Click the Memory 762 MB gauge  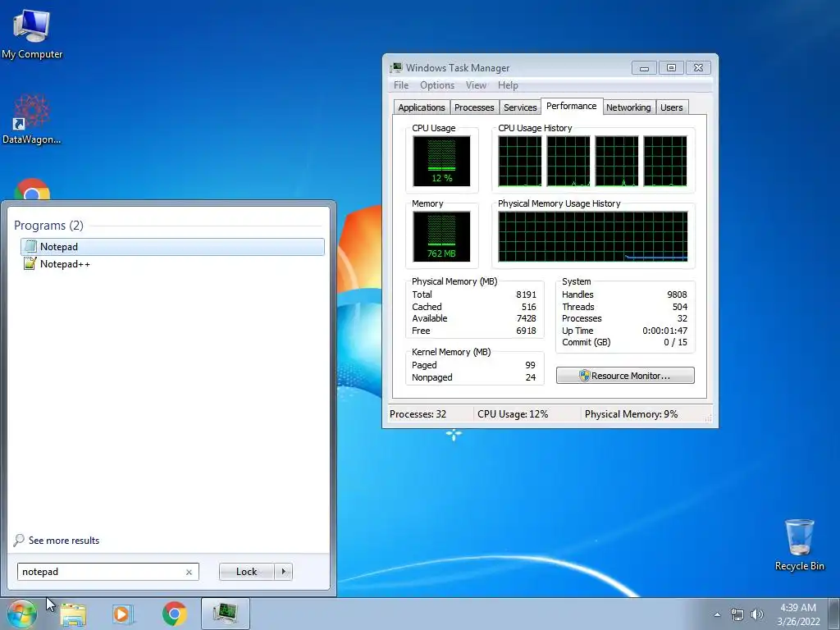point(441,236)
